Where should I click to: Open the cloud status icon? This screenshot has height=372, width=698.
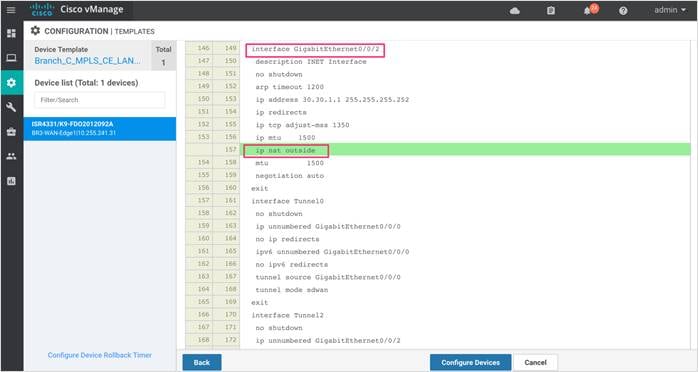pos(515,11)
